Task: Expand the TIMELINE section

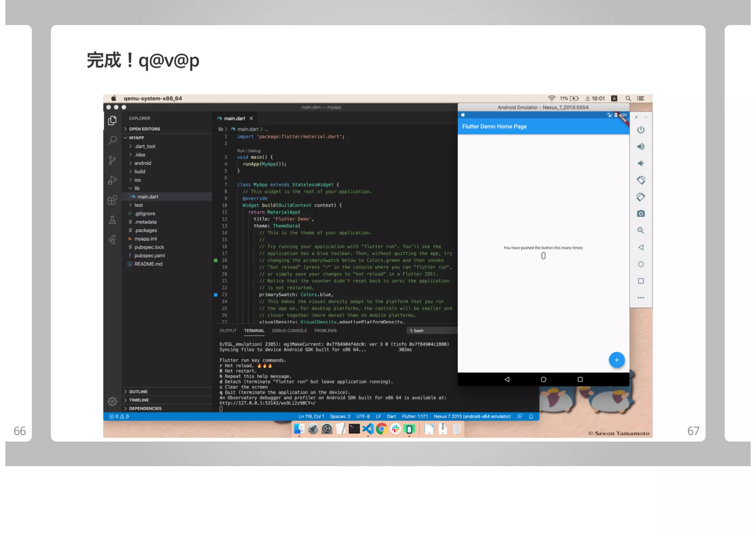Action: tap(167, 400)
